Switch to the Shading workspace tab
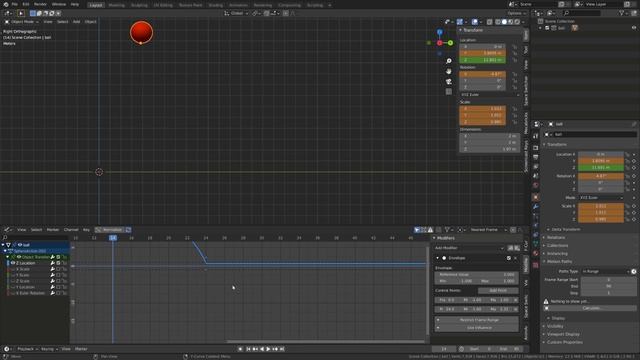This screenshot has width=640, height=360. [216, 5]
